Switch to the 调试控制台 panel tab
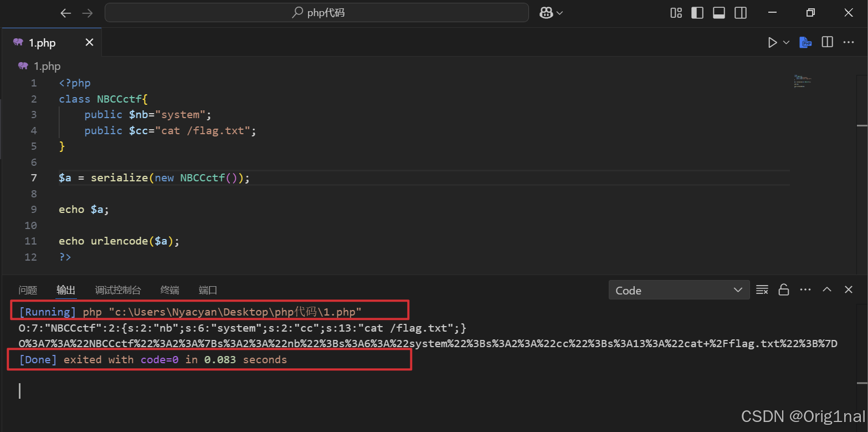The image size is (868, 432). 118,290
